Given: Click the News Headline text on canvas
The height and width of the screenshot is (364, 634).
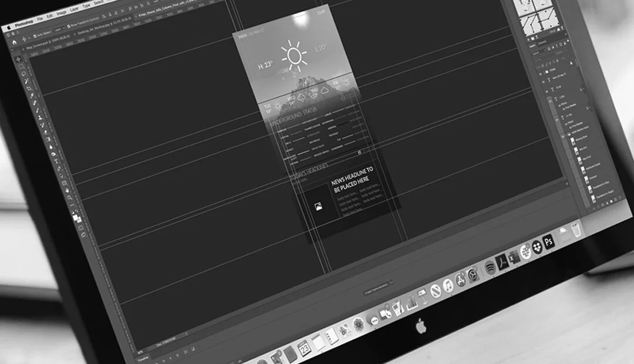Looking at the screenshot, I should 351,178.
